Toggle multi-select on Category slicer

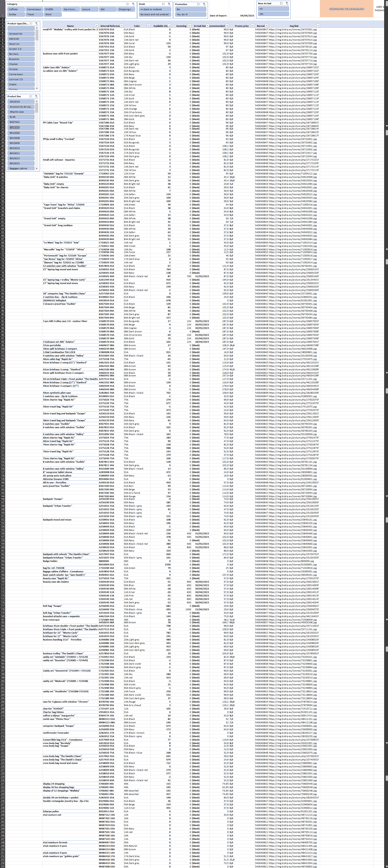(128, 4)
